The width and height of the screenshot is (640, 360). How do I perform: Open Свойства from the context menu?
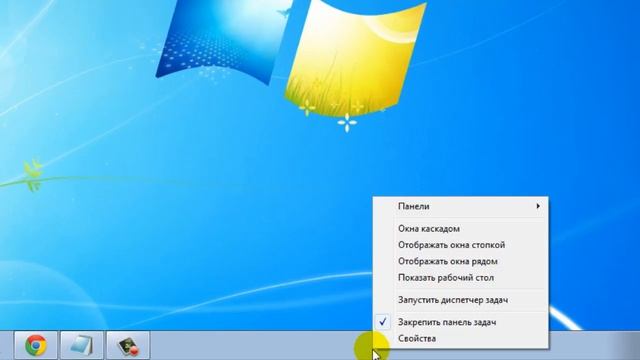[x=461, y=338]
